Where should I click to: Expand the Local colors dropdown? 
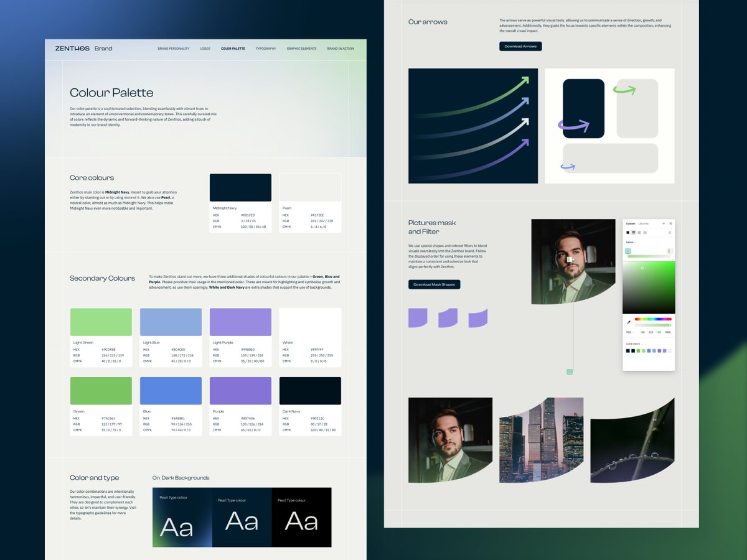[634, 344]
